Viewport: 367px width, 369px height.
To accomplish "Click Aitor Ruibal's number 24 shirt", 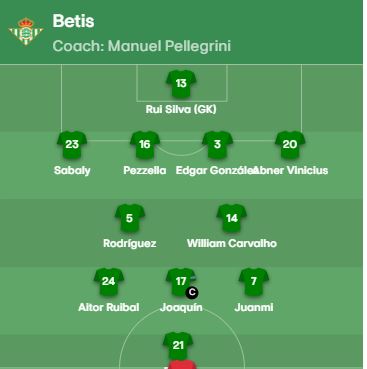I will coord(109,282).
